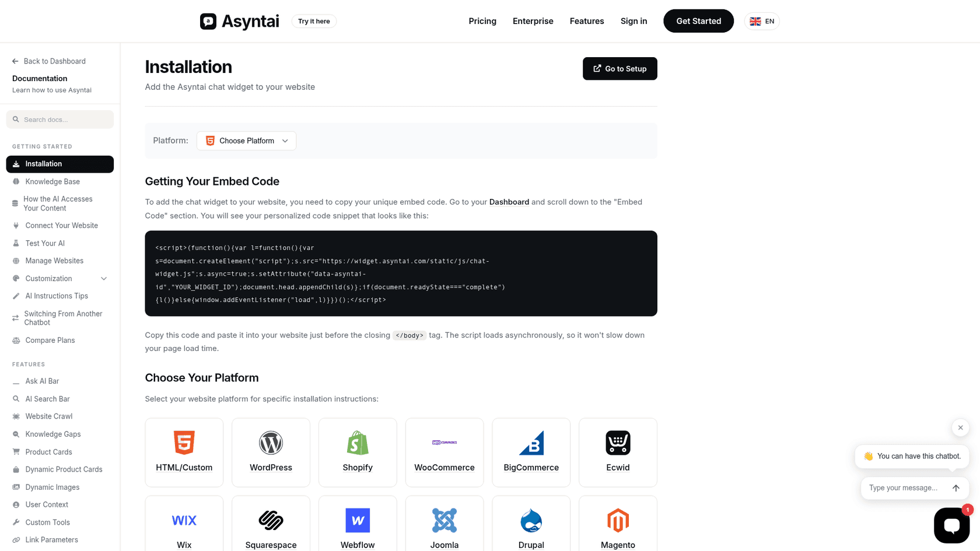980x551 pixels.
Task: Select the Joomla platform card
Action: 444,524
